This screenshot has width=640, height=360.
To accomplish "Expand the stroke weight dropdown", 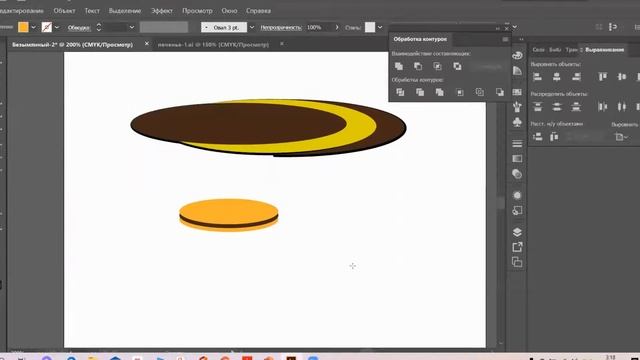I will tap(131, 27).
